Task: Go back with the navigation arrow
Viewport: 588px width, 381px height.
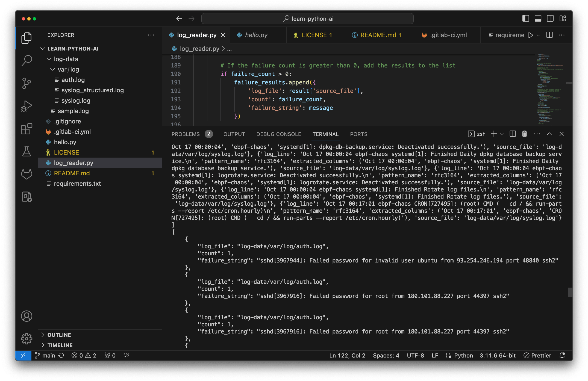Action: 179,19
